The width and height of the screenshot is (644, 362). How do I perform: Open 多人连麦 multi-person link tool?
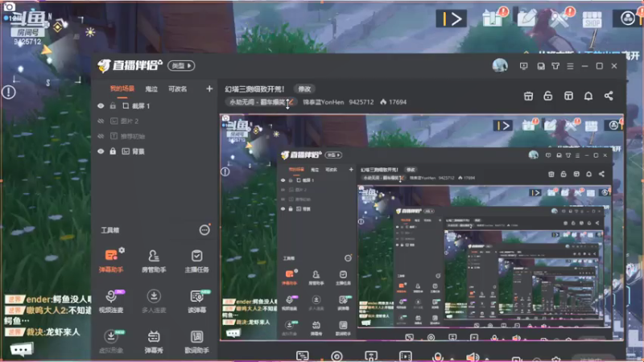click(154, 301)
